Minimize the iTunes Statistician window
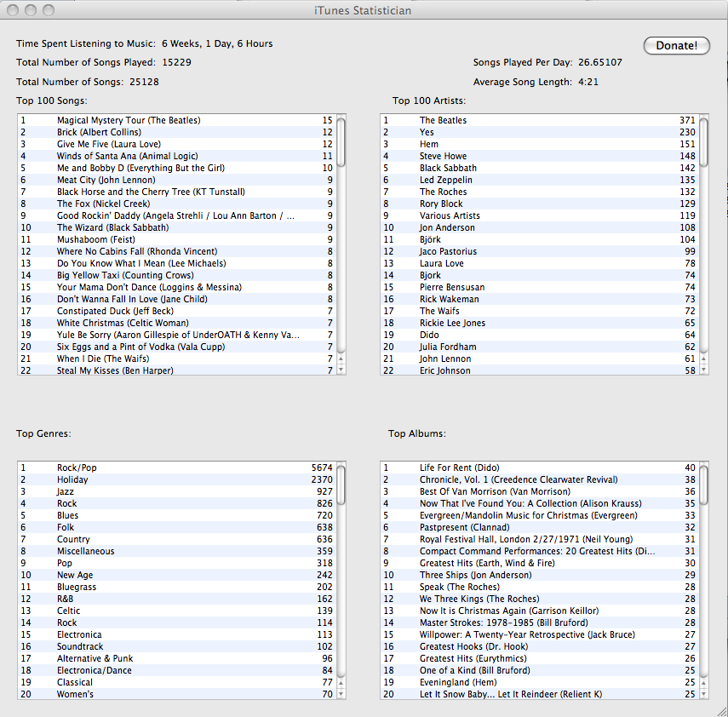 click(x=31, y=9)
